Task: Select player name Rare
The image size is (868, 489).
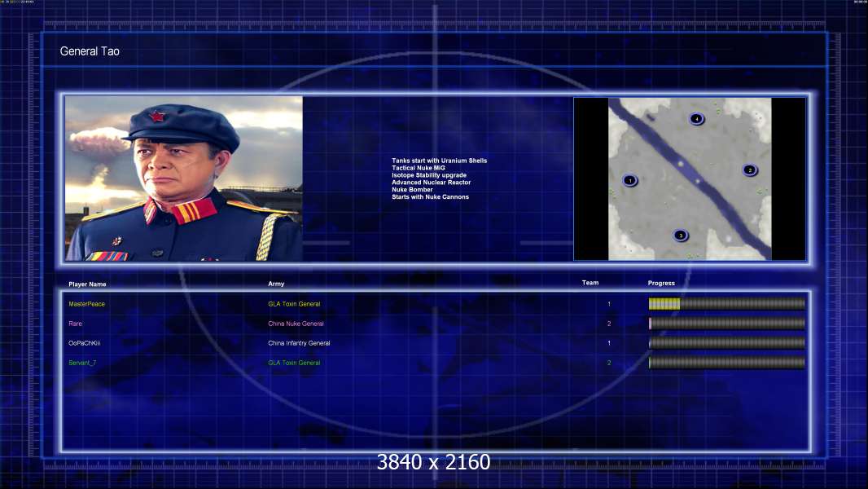Action: (x=75, y=324)
